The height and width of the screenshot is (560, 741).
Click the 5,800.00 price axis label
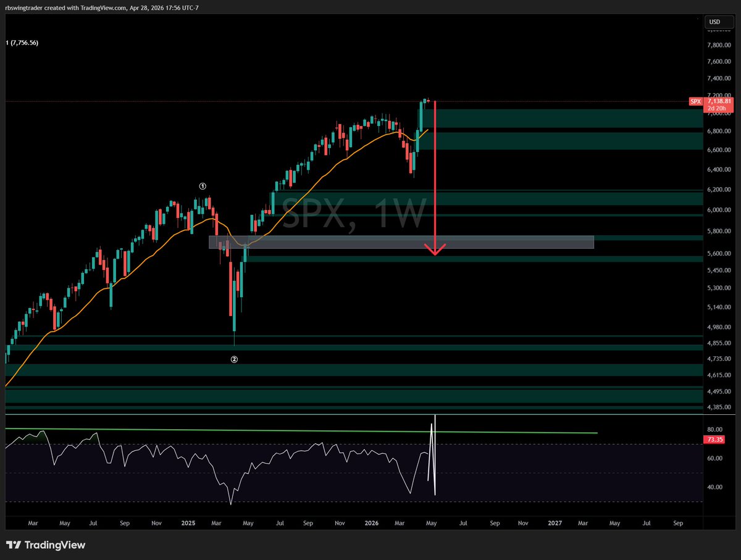tap(720, 232)
